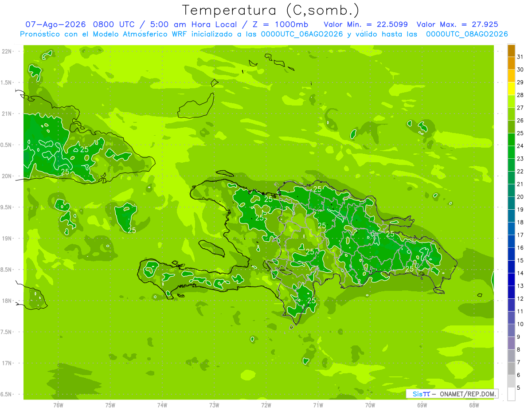Click the '68W' longitude label

click(x=474, y=405)
